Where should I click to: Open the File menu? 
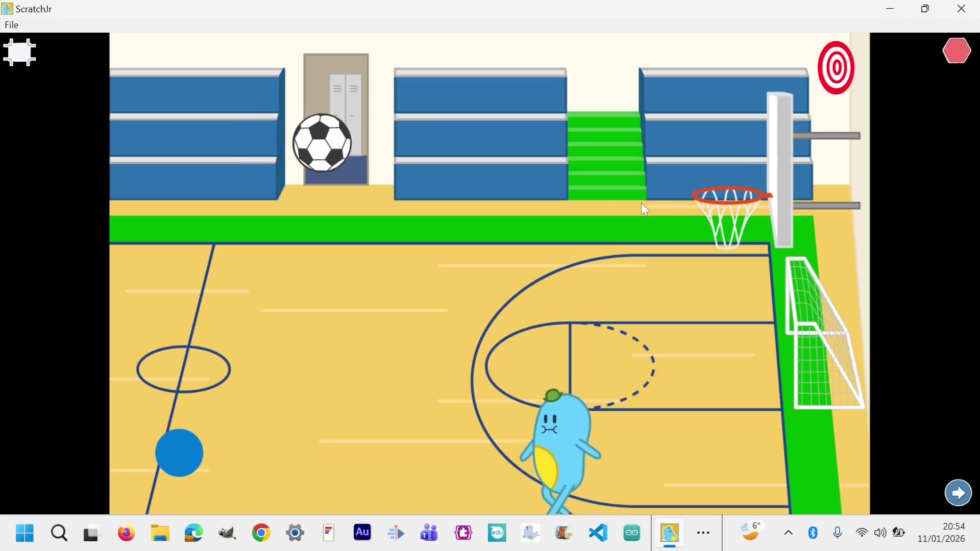(x=11, y=25)
